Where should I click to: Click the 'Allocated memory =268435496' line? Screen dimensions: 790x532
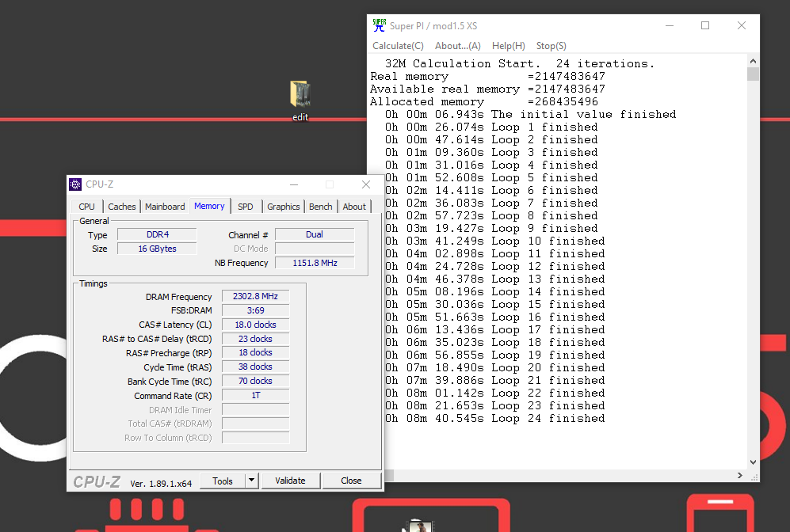pyautogui.click(x=483, y=101)
